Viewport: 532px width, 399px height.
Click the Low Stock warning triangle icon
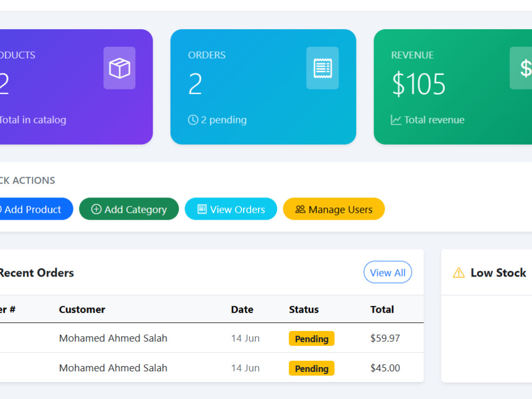[x=459, y=272]
